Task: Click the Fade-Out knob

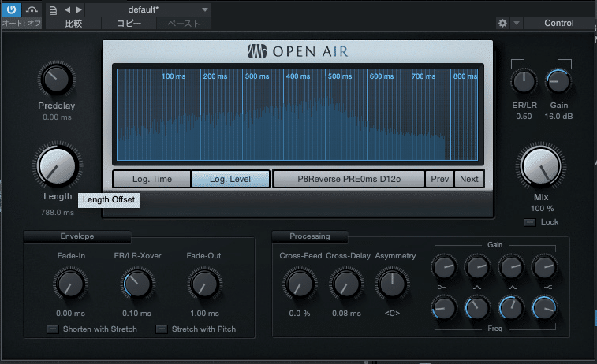Action: click(204, 284)
